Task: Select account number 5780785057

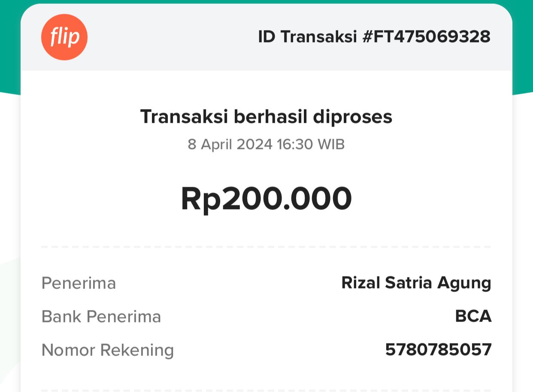Action: (x=438, y=350)
